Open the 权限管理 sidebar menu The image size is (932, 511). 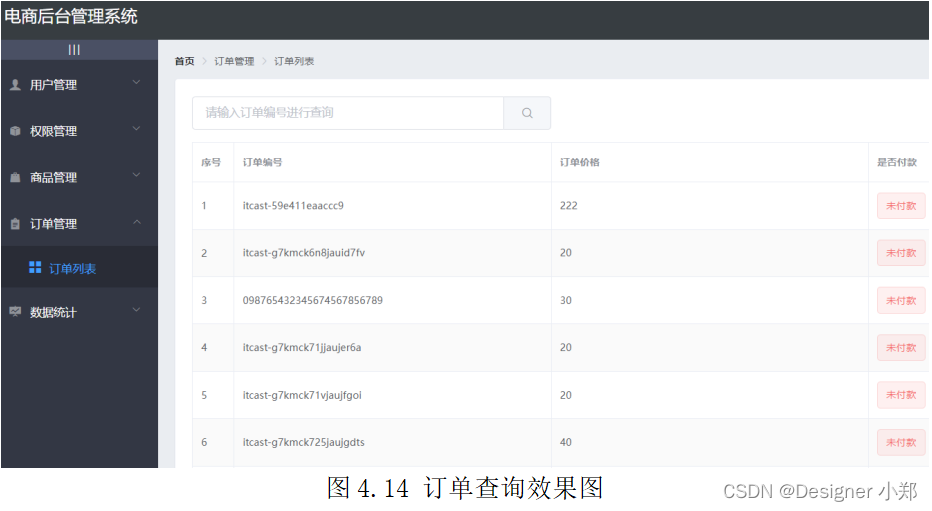(x=80, y=131)
